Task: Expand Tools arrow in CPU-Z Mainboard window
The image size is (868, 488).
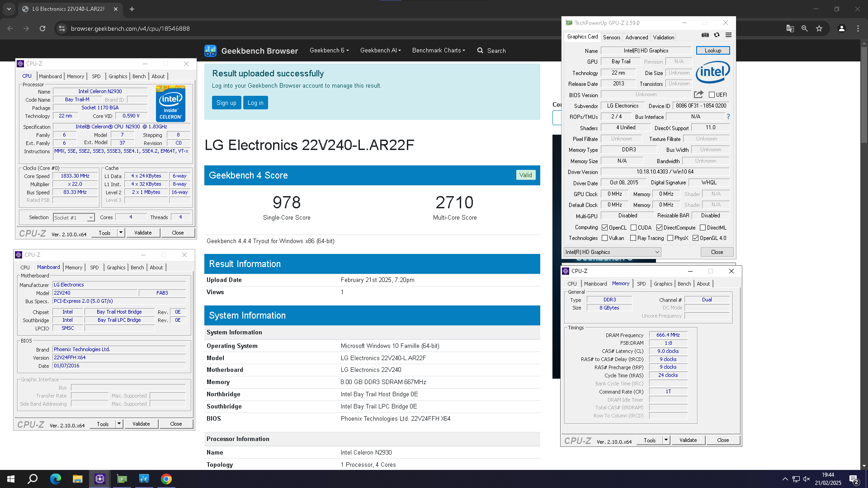Action: 119,424
